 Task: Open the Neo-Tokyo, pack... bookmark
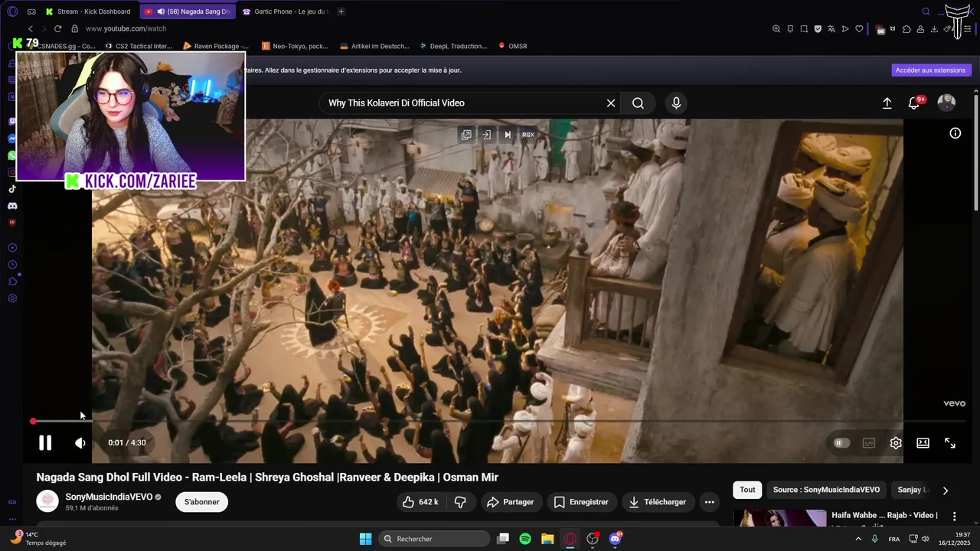click(295, 46)
